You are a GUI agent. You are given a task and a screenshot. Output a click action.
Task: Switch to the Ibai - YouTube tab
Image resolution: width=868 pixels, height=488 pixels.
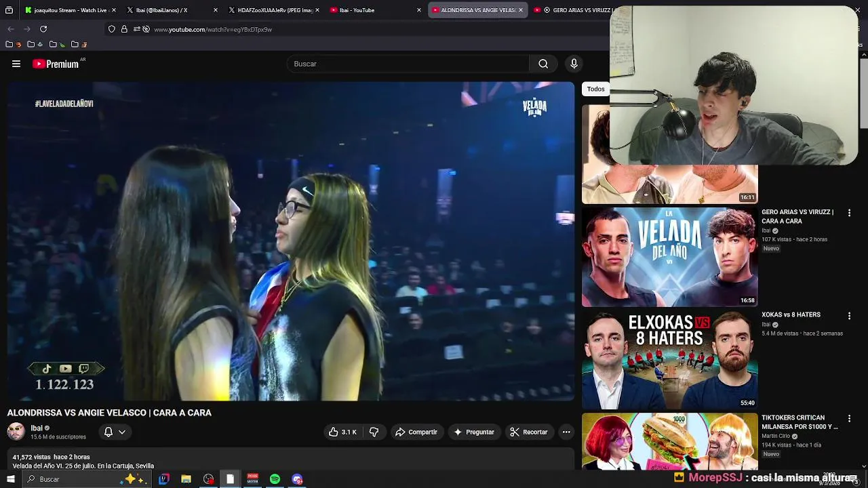point(374,10)
